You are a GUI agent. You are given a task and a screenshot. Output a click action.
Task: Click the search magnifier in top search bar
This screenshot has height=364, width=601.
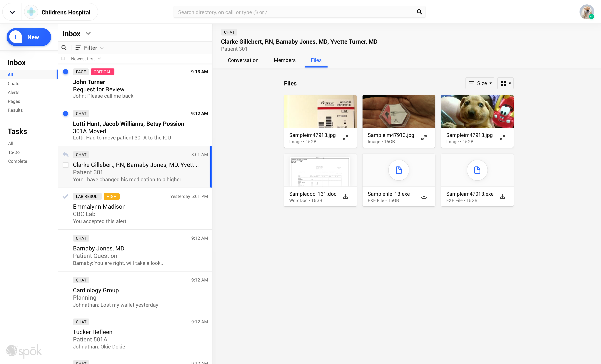pos(419,12)
